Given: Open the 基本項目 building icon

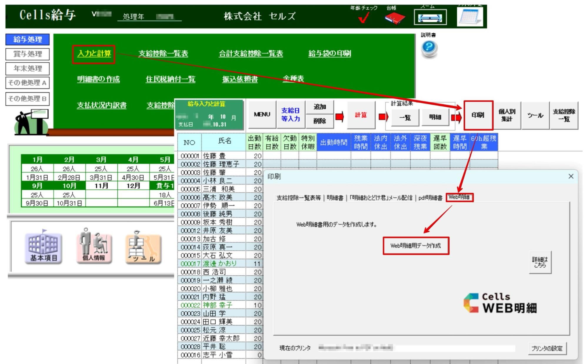Looking at the screenshot, I should [x=44, y=248].
